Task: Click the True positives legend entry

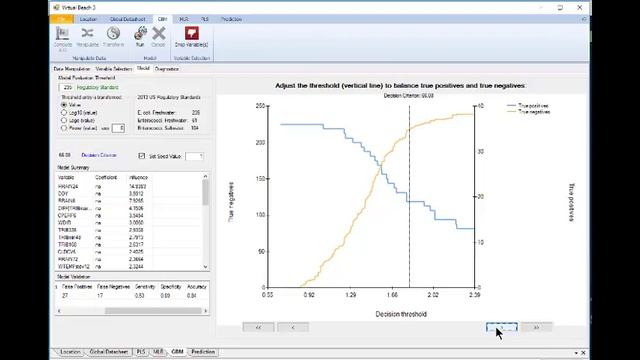Action: click(x=529, y=106)
